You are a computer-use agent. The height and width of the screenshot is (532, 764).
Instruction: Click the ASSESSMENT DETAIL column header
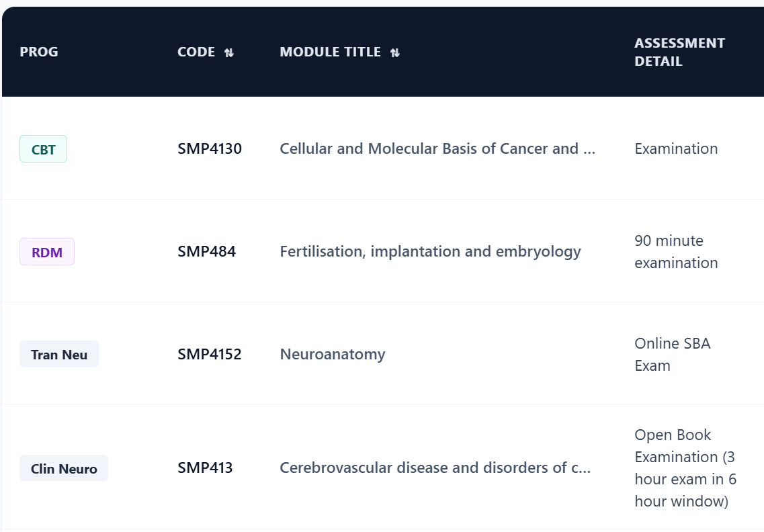[680, 52]
